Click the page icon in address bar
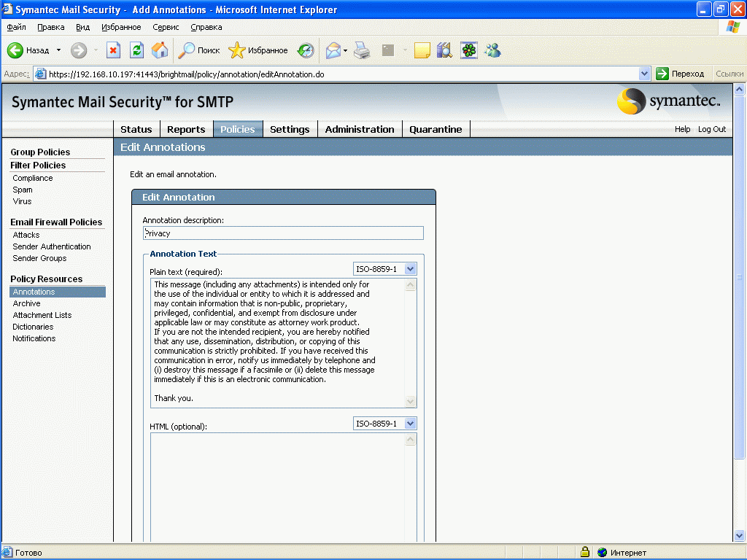747x560 pixels. click(x=41, y=74)
